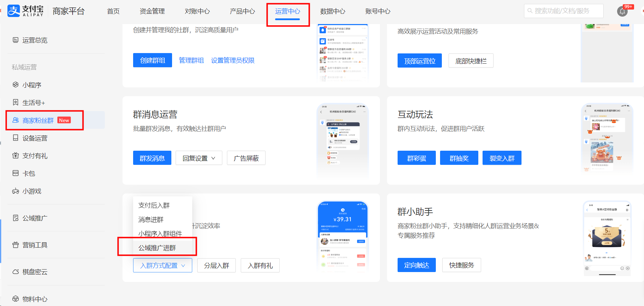The width and height of the screenshot is (644, 306).
Task: Click the Alipay logo
Action: pyautogui.click(x=25, y=11)
